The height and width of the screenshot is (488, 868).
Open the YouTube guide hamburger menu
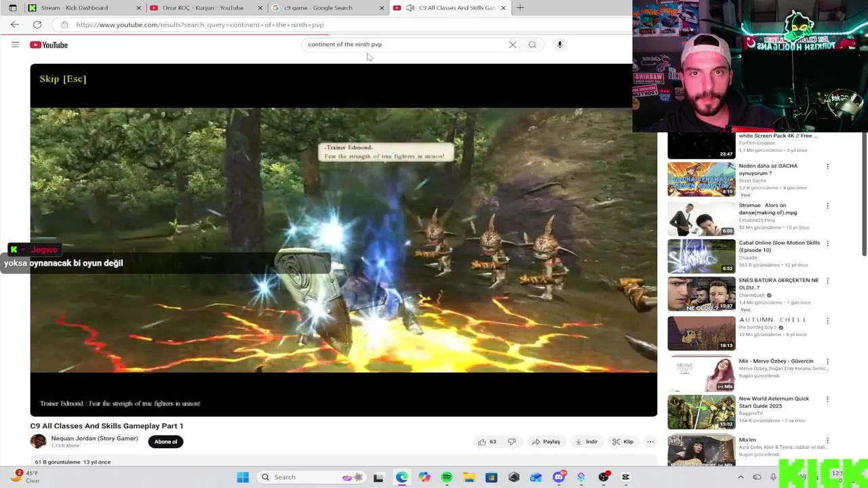[x=15, y=45]
